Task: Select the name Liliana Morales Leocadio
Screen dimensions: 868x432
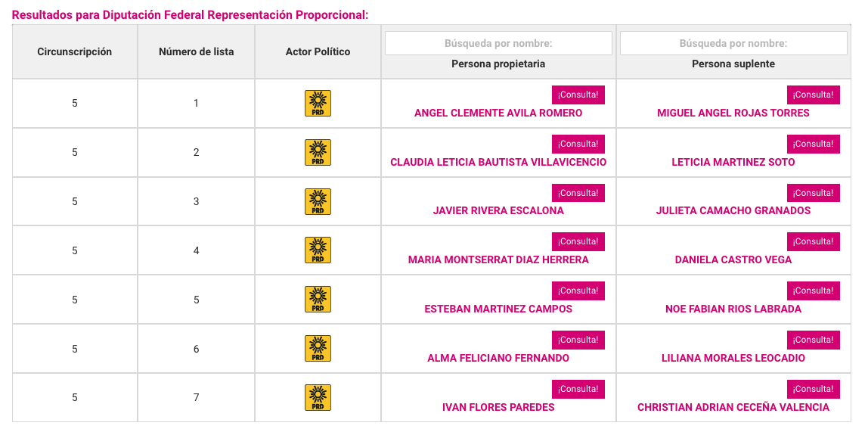Action: click(x=733, y=359)
